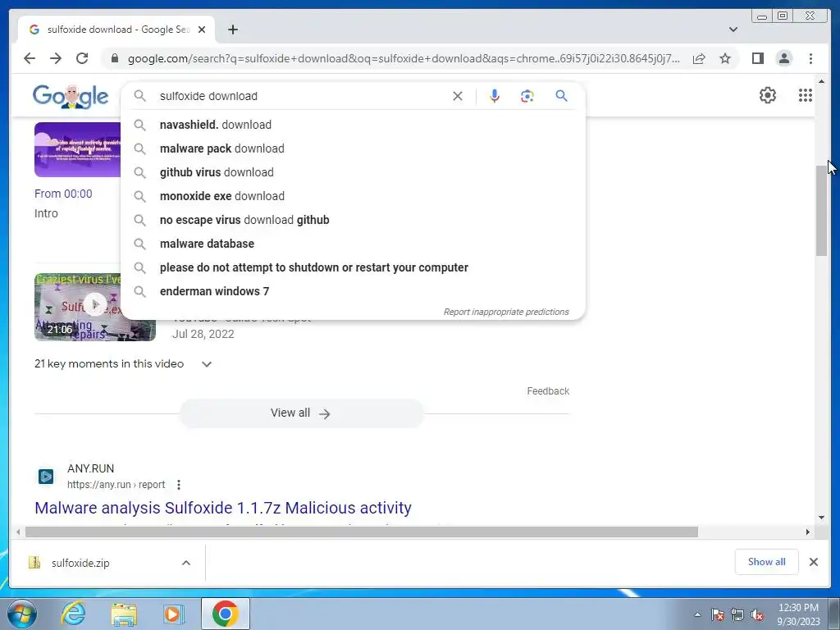Viewport: 840px width, 630px height.
Task: Select suggestion navashield. download
Action: click(354, 125)
